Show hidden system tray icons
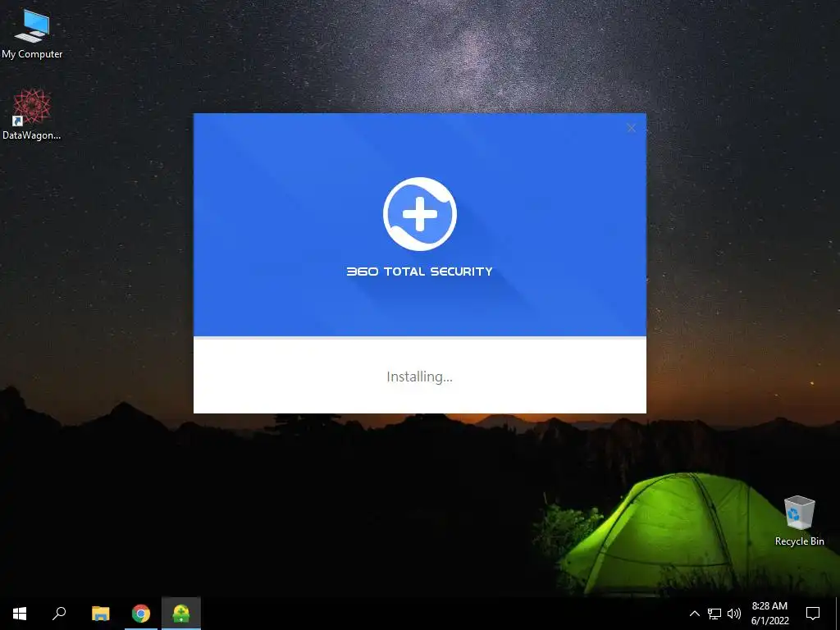840x630 pixels. (x=694, y=614)
